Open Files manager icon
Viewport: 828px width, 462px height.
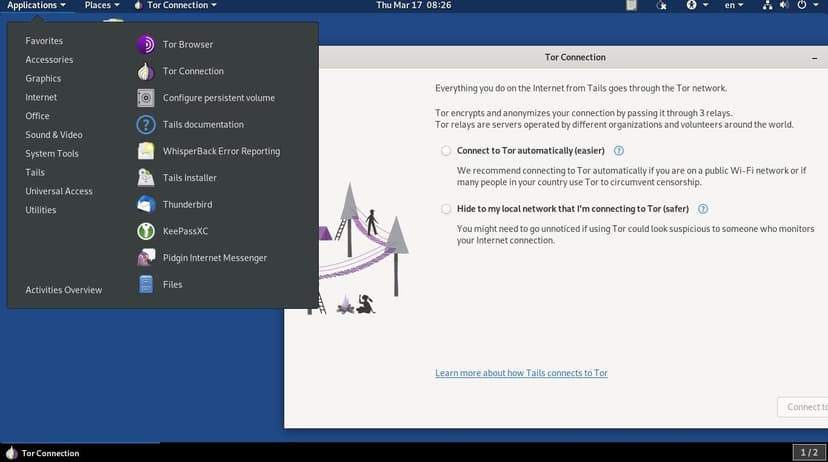pos(146,285)
